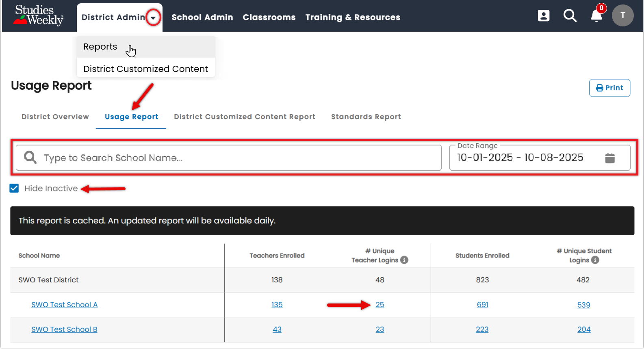Click the magnifying glass search icon in header
The width and height of the screenshot is (644, 349).
click(x=570, y=16)
